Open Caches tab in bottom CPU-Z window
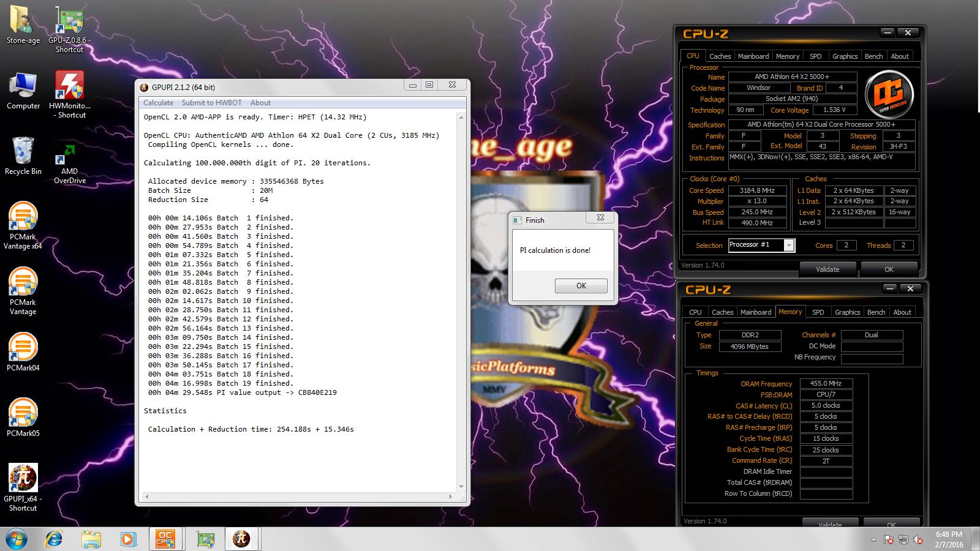Image resolution: width=980 pixels, height=551 pixels. [x=722, y=312]
